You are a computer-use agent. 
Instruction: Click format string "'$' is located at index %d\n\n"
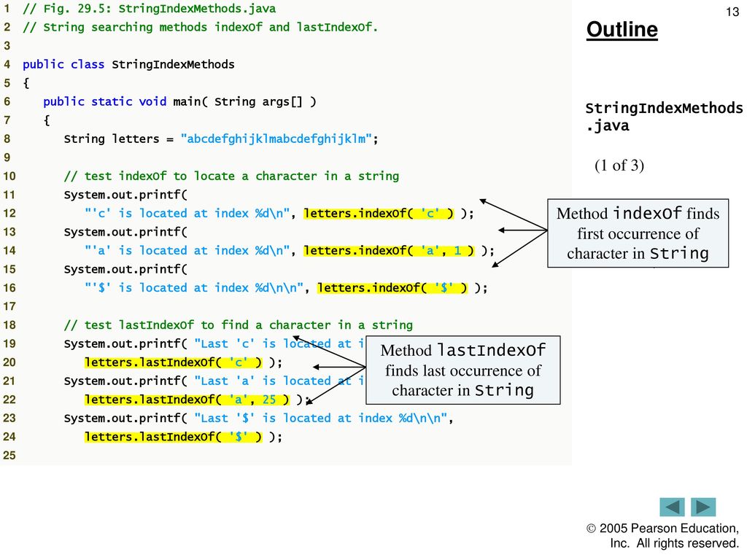pyautogui.click(x=194, y=287)
